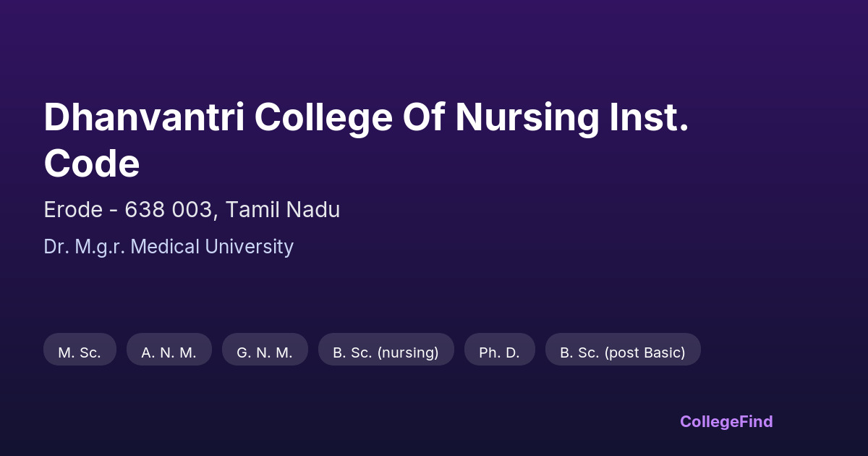Click the M. Sc. course chip

[80, 352]
